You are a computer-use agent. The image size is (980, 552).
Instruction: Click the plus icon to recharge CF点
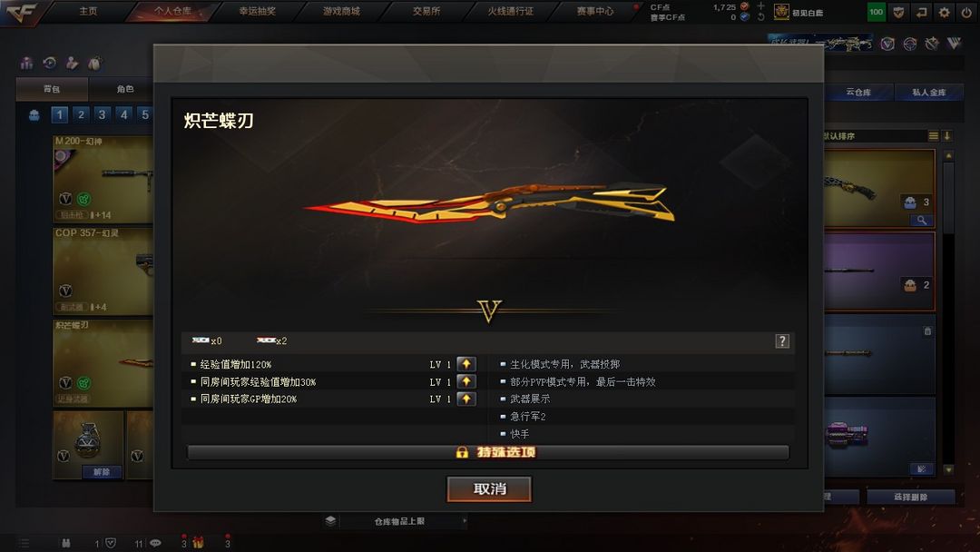tap(760, 6)
